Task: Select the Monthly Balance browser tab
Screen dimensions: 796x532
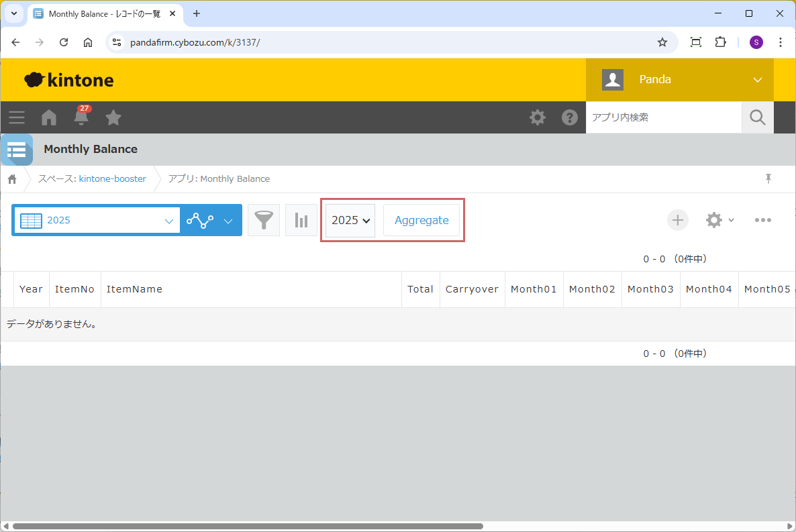Action: pos(104,13)
